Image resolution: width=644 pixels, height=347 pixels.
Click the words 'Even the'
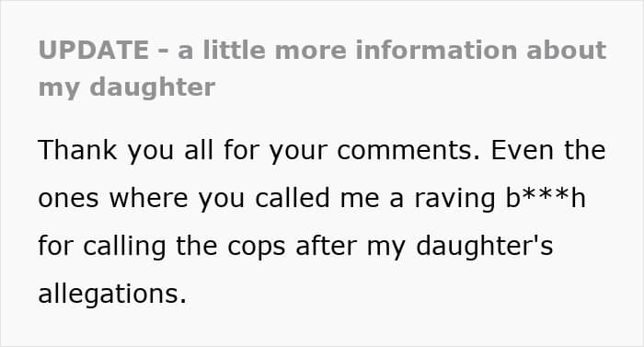pyautogui.click(x=548, y=150)
